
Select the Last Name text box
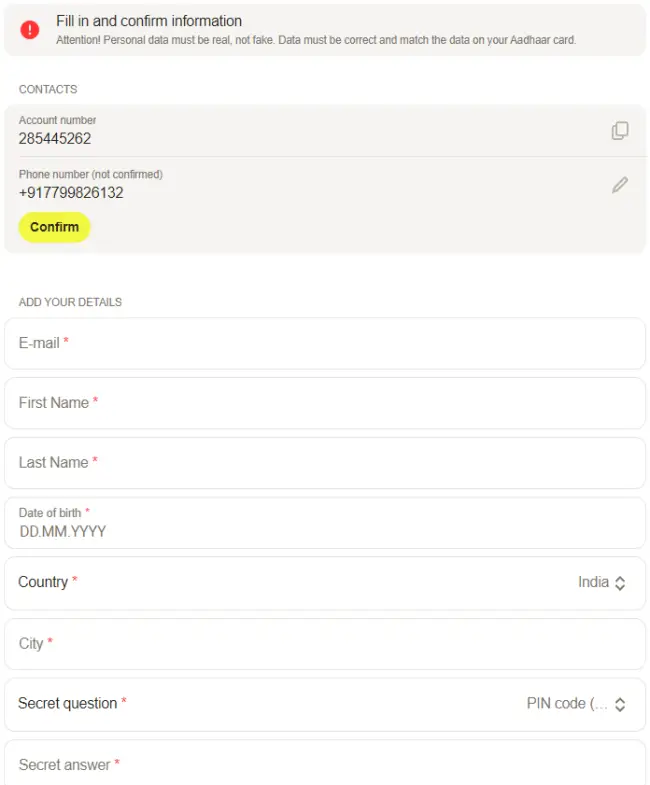pos(324,463)
